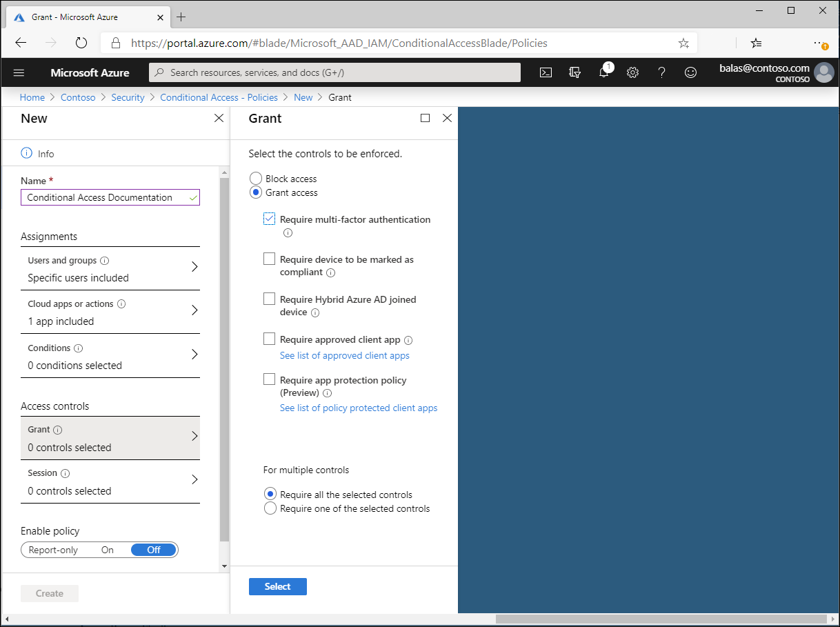Show info for Require multi-factor authentication
The width and height of the screenshot is (840, 627).
tap(288, 232)
